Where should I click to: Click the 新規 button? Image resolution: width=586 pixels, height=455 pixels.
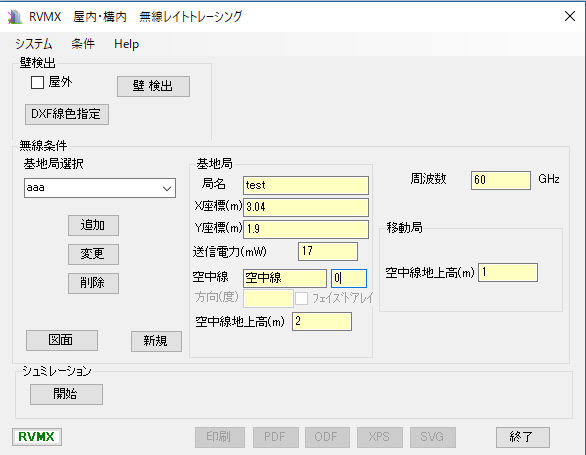[x=156, y=341]
